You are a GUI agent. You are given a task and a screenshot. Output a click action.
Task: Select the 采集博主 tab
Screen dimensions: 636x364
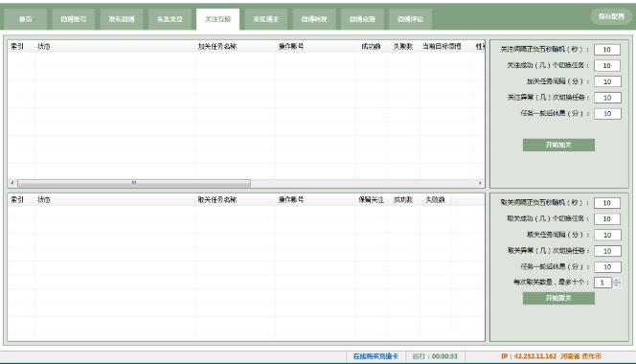(x=265, y=19)
